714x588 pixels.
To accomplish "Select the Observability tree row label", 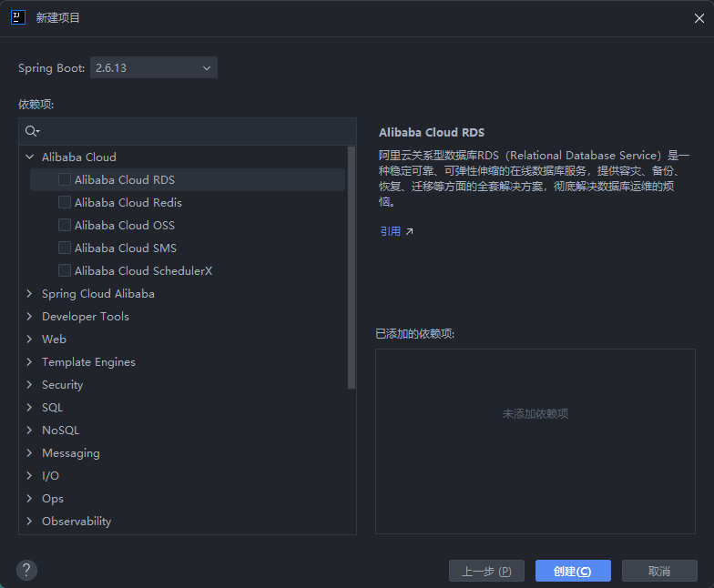I will pos(76,522).
